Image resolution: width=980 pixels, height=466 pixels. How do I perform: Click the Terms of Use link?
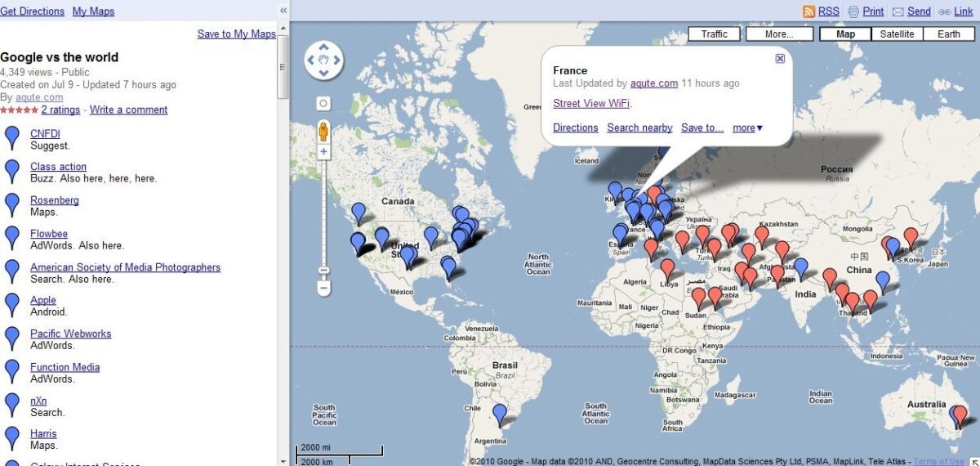[938, 462]
